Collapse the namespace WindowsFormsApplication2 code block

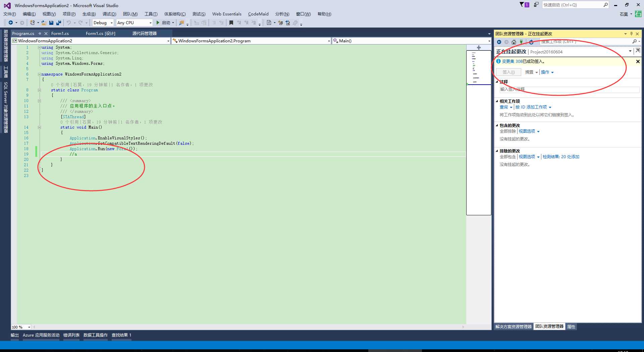coord(39,74)
